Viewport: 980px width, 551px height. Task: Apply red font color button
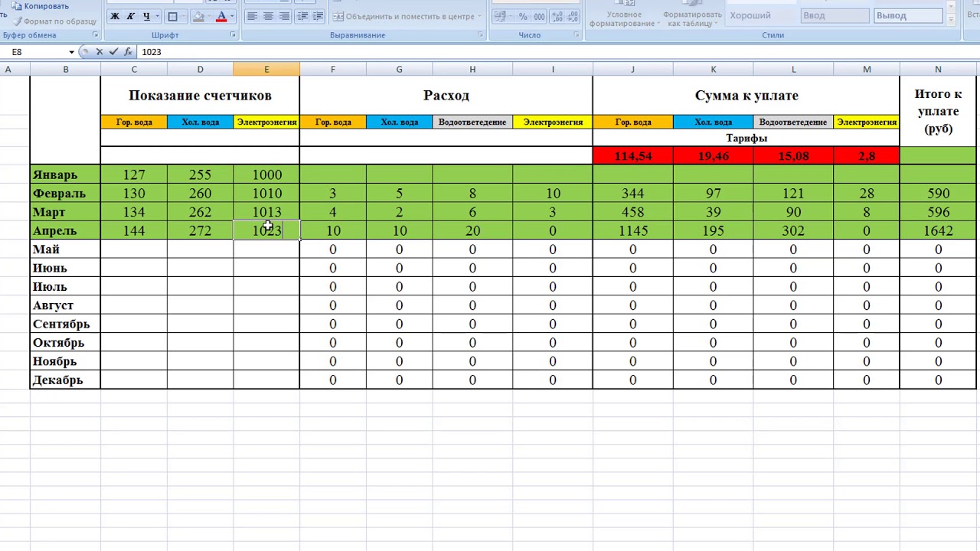pyautogui.click(x=222, y=16)
